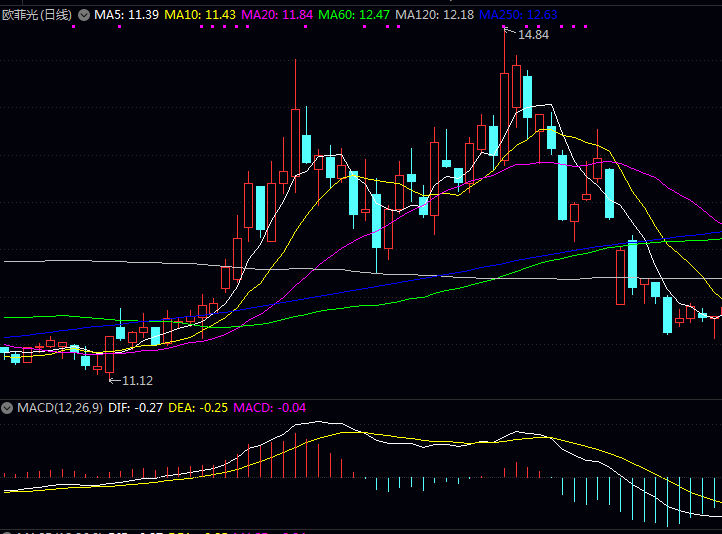Select the yellow MA10: 11.43 label
Image resolution: width=722 pixels, height=534 pixels.
pos(200,15)
